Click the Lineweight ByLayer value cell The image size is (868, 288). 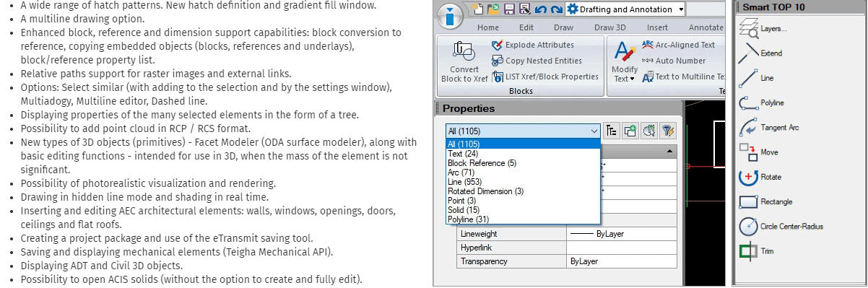coord(622,234)
